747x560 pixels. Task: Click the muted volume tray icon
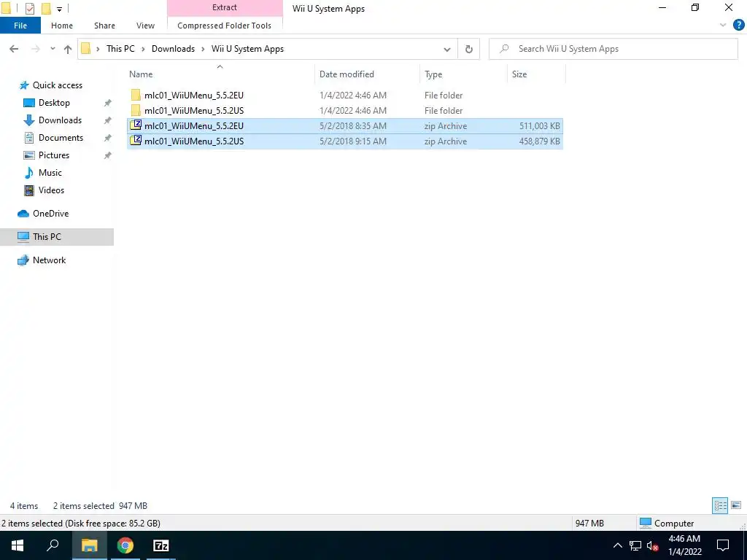point(653,545)
